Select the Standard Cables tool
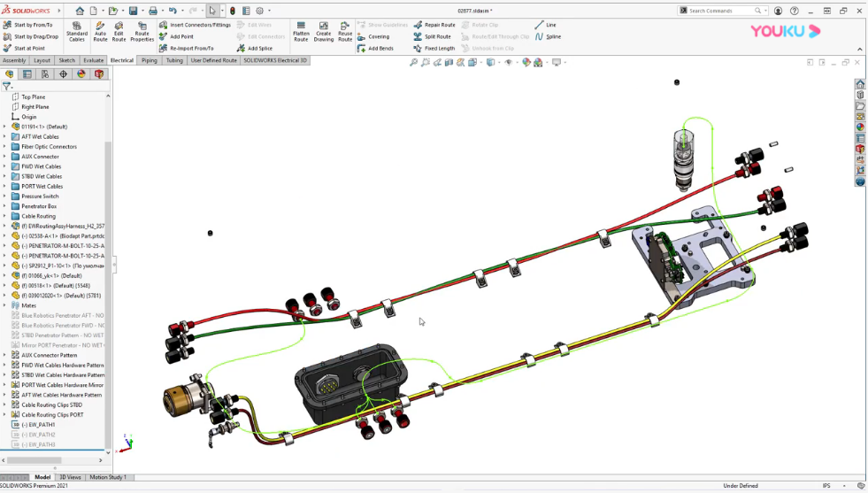Screen dimensions: 868x493 click(x=77, y=31)
